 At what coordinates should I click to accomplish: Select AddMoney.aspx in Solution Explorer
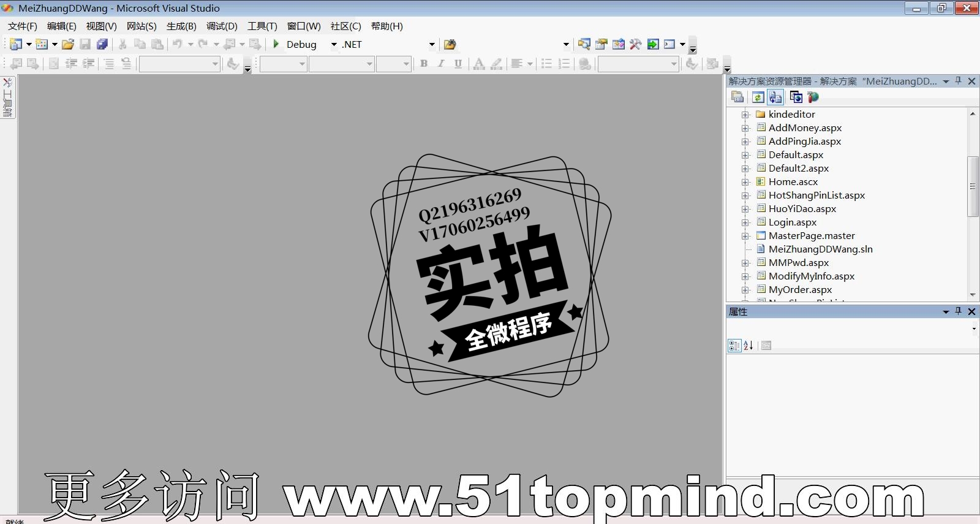tap(805, 127)
